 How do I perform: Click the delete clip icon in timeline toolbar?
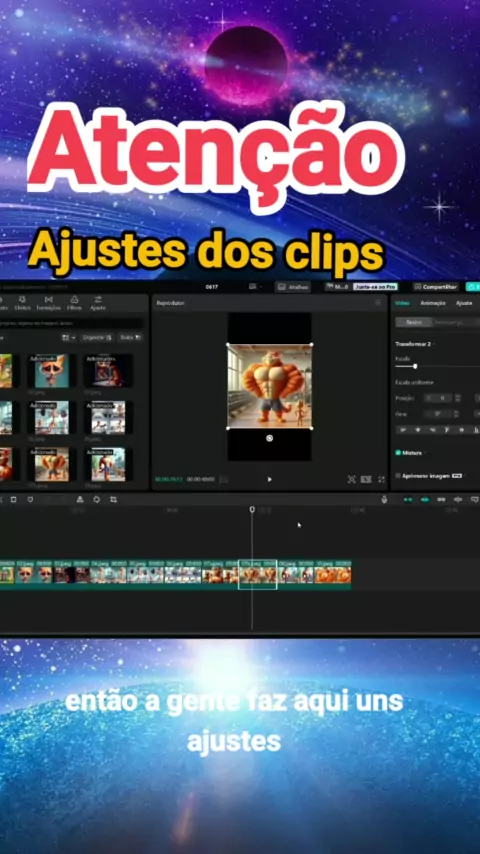click(14, 499)
